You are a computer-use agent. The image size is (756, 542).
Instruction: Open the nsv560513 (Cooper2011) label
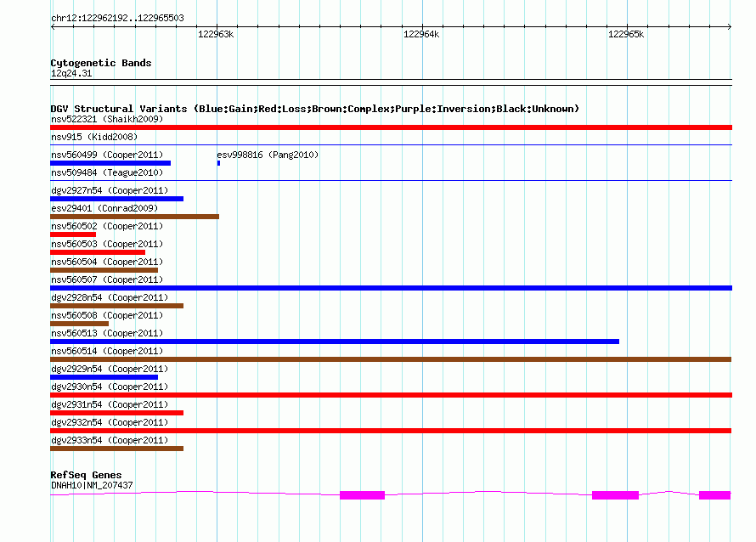coord(107,333)
